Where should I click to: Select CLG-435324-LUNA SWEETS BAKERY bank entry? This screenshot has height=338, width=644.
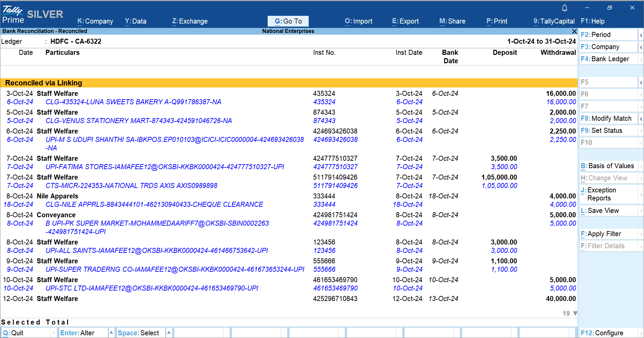tap(289, 102)
